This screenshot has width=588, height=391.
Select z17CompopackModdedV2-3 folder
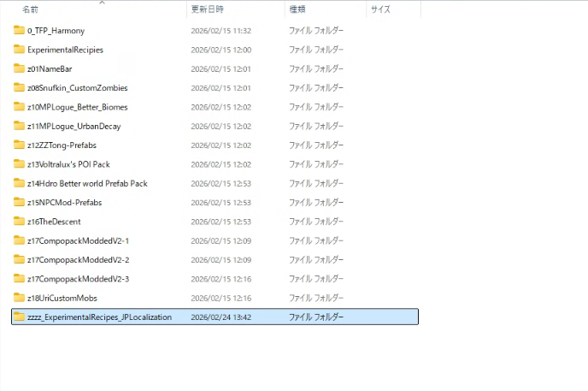78,279
